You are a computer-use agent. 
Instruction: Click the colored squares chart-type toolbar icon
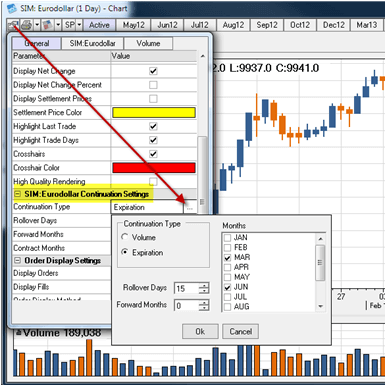coord(48,25)
